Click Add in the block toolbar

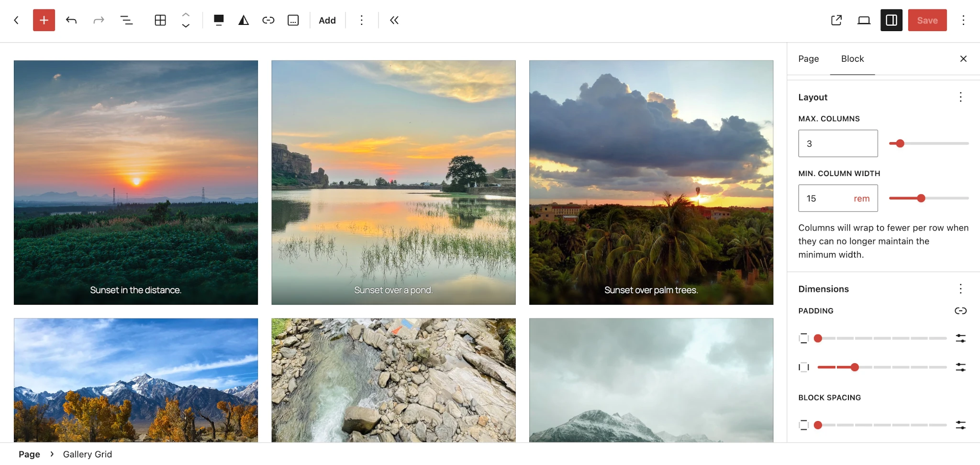(x=327, y=20)
